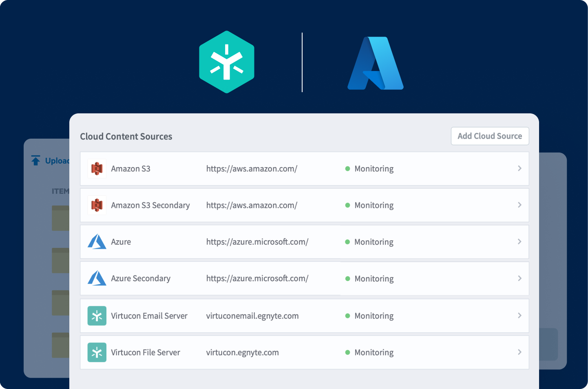The width and height of the screenshot is (588, 389).
Task: Expand the Azure Secondary row chevron
Action: (519, 278)
